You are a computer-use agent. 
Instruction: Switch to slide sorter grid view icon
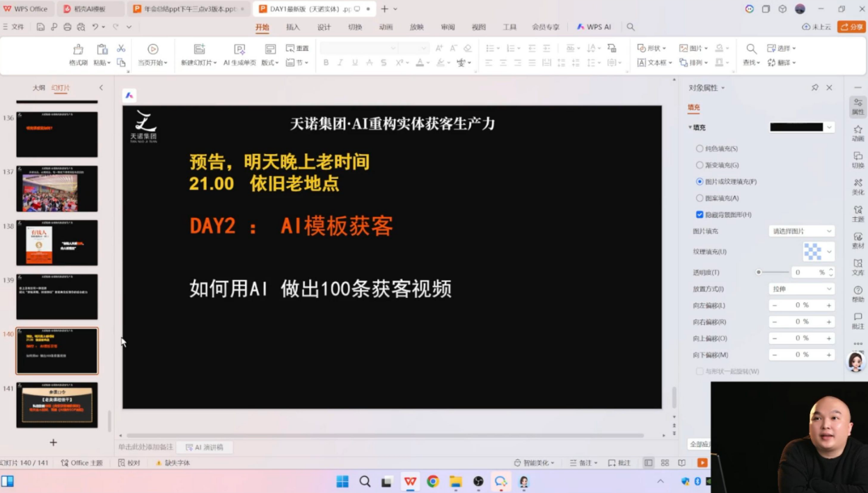tap(665, 463)
